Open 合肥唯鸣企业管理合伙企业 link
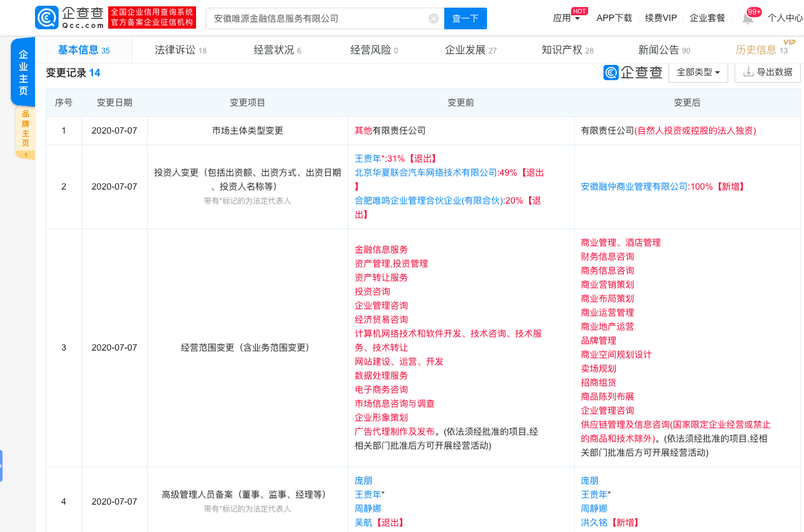Viewport: 804px width, 532px height. pos(428,200)
